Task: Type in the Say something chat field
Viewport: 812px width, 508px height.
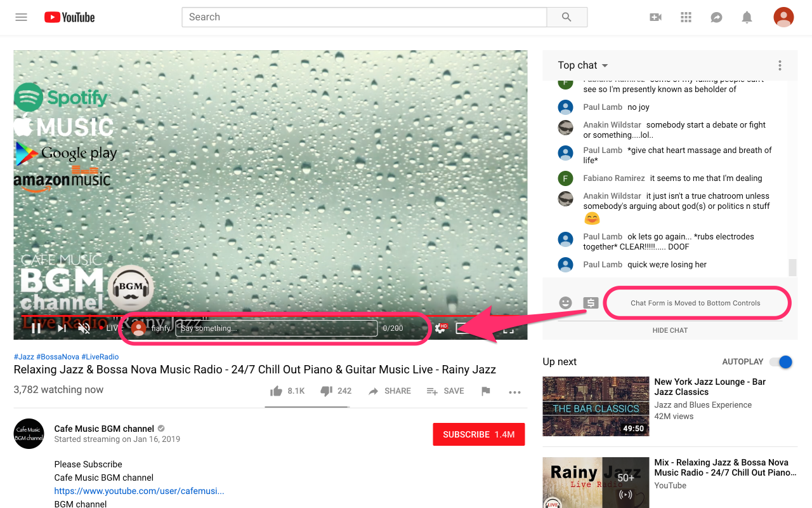Action: coord(277,328)
